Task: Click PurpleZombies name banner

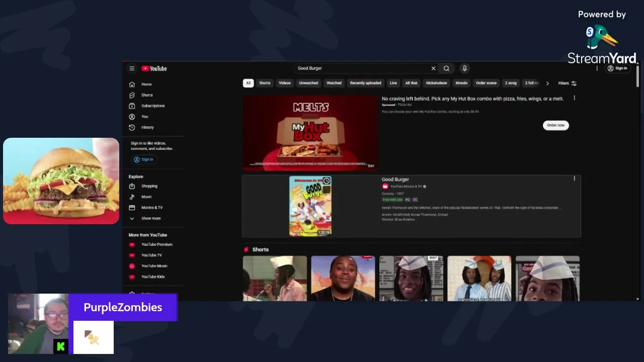Action: [123, 307]
